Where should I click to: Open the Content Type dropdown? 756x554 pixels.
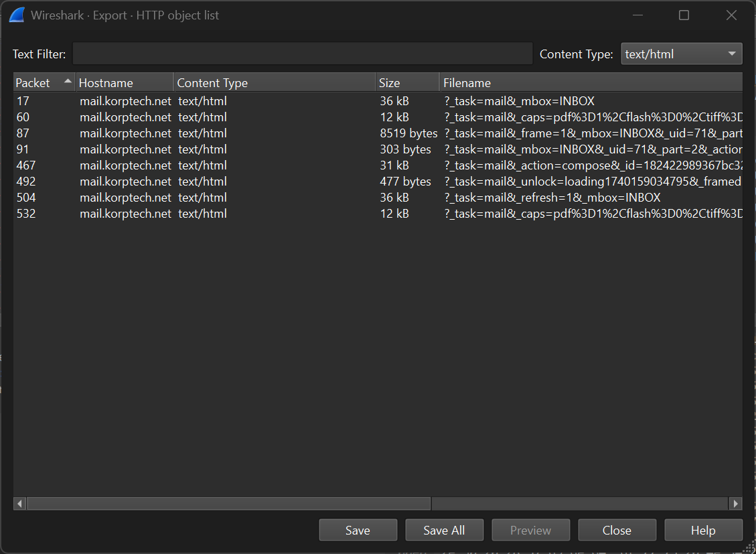coord(681,54)
